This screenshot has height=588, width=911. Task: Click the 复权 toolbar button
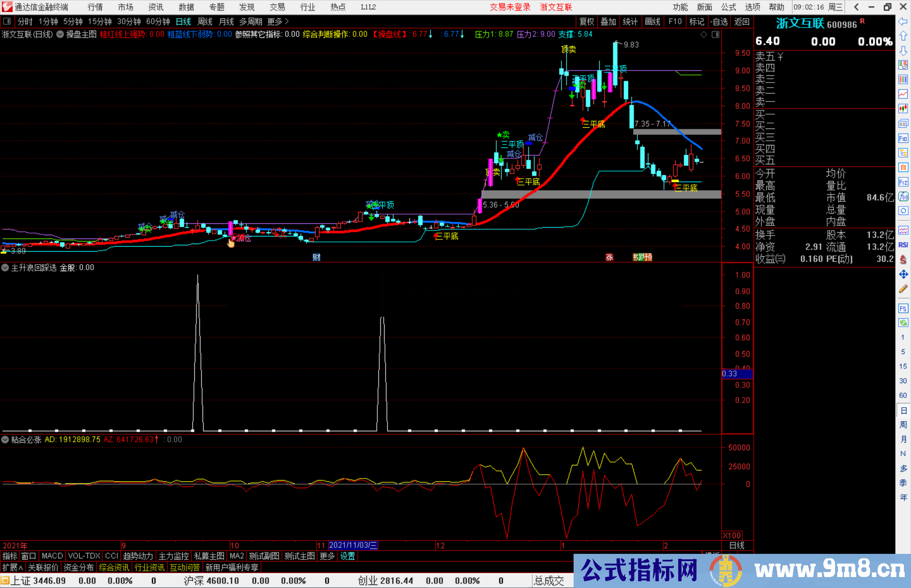(x=586, y=21)
